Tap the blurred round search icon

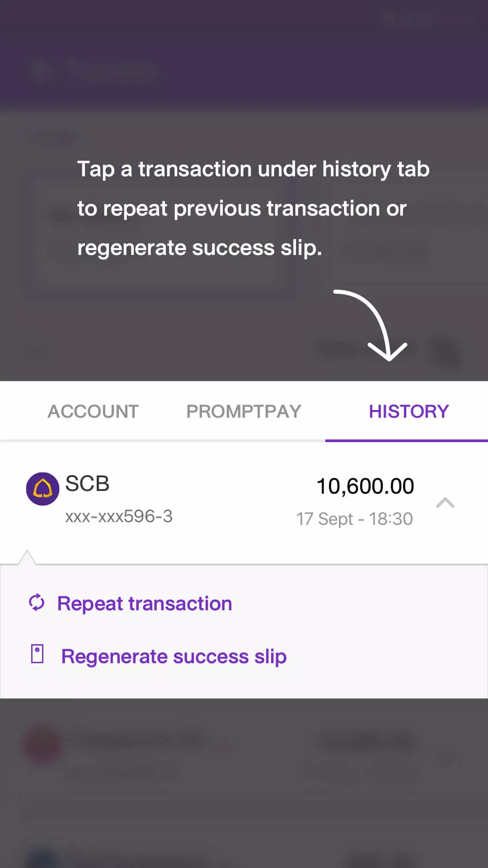[445, 352]
